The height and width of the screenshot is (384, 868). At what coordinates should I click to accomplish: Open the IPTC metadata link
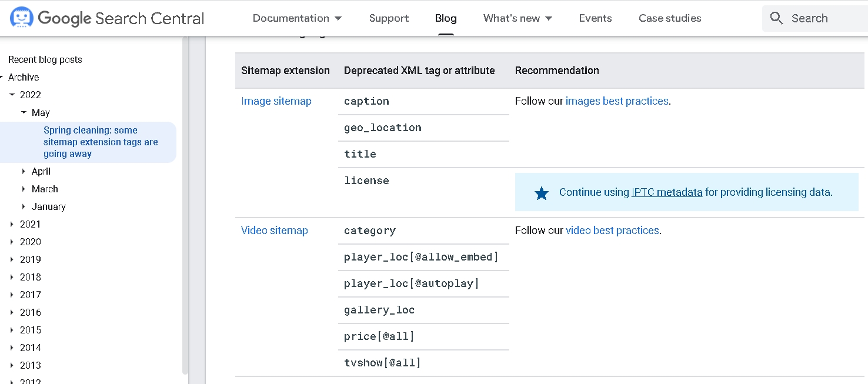click(x=666, y=192)
